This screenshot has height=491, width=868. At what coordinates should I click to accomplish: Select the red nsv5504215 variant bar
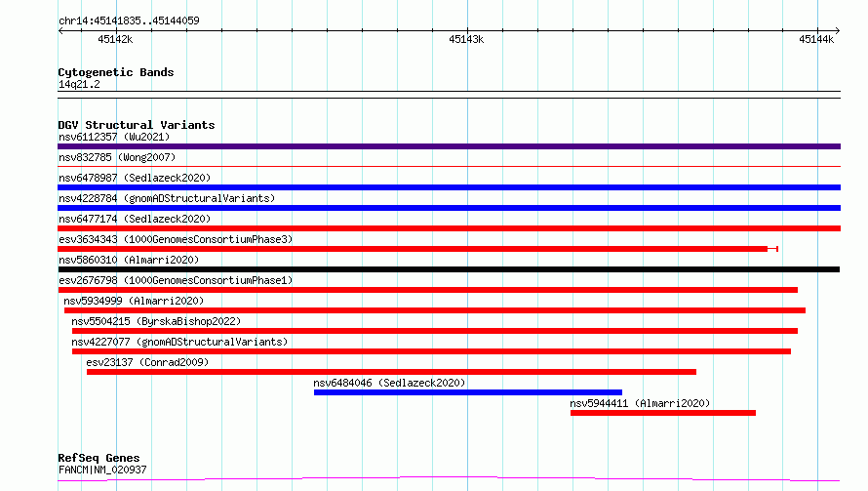435,331
